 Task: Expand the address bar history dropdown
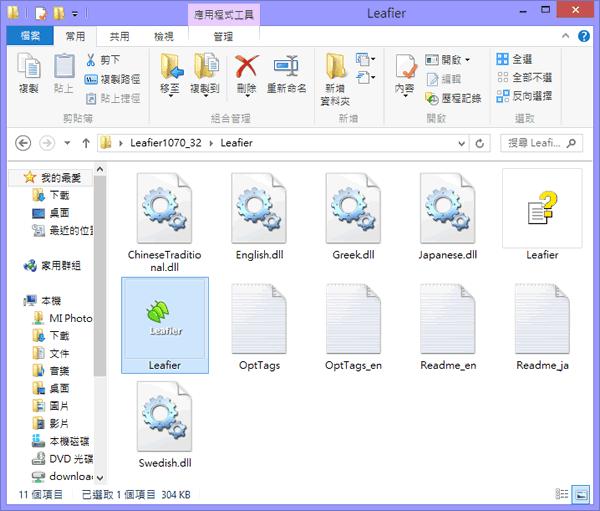(461, 144)
